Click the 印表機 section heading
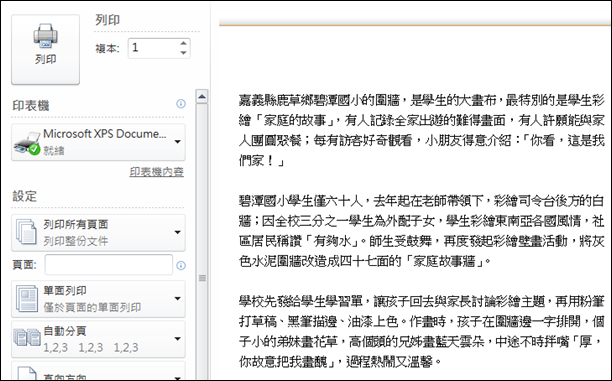The height and width of the screenshot is (381, 612). pos(31,105)
